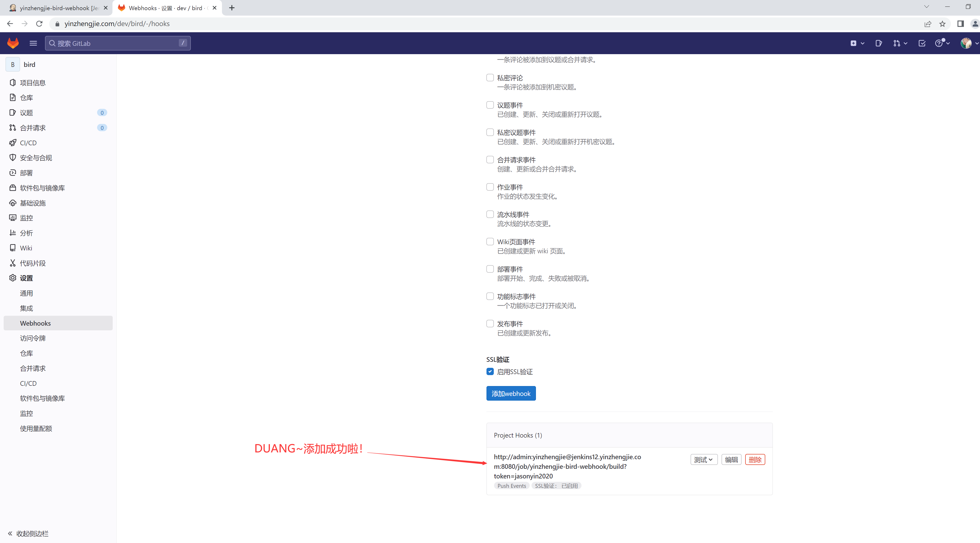Delete the project hook with 删除

pos(755,460)
